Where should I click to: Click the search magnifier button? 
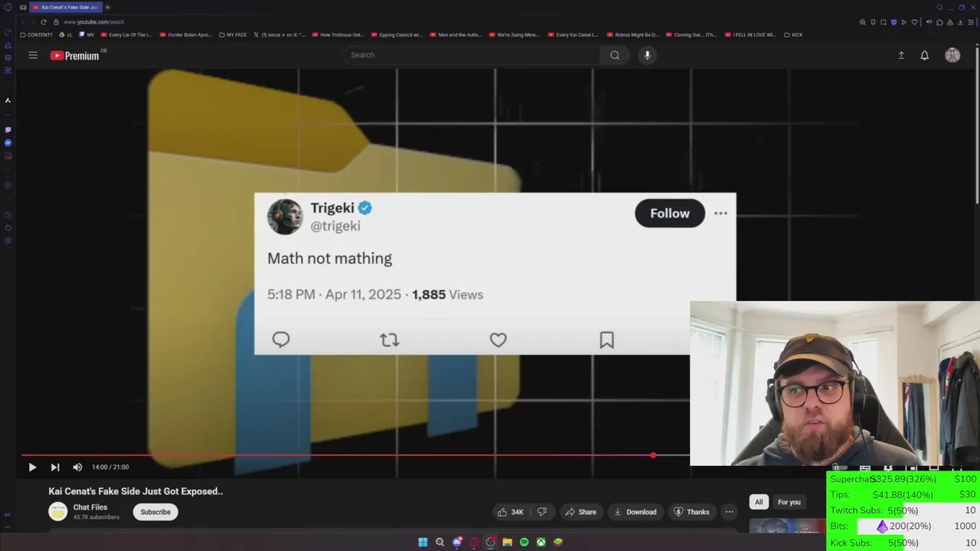[x=615, y=55]
